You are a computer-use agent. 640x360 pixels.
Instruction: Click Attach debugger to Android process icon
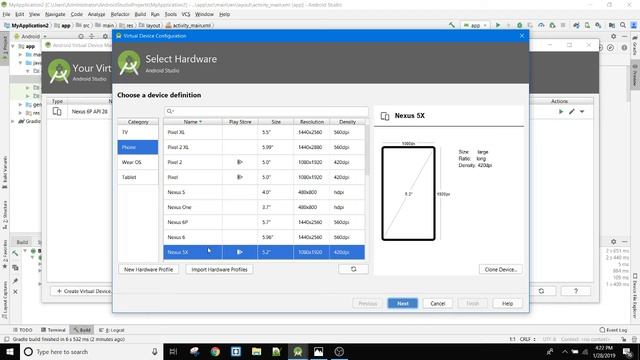pyautogui.click(x=552, y=25)
